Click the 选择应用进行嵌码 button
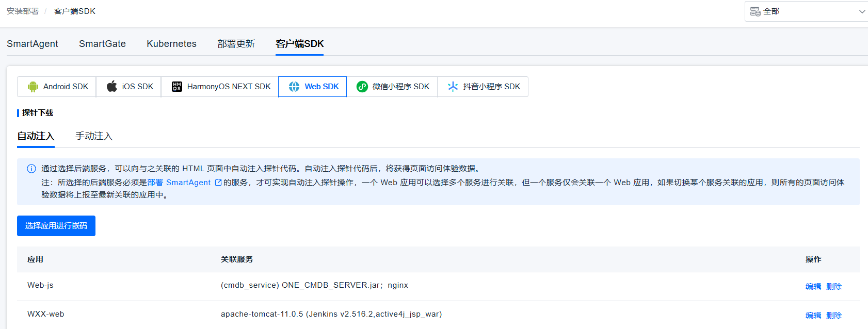868x329 pixels. pos(56,226)
